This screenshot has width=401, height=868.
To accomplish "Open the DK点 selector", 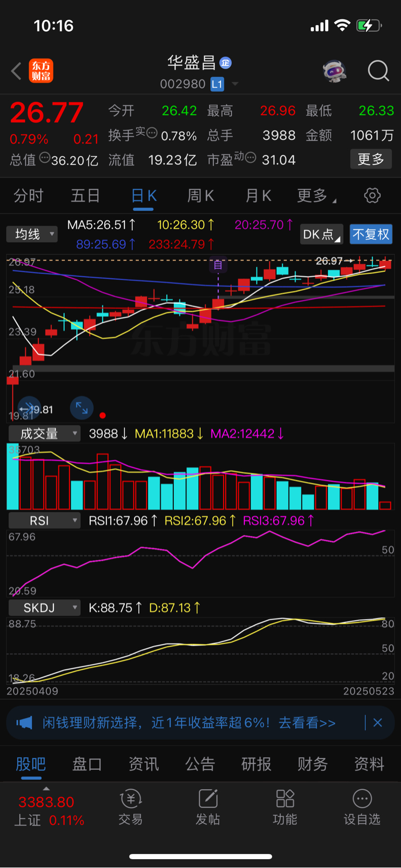I will (322, 234).
